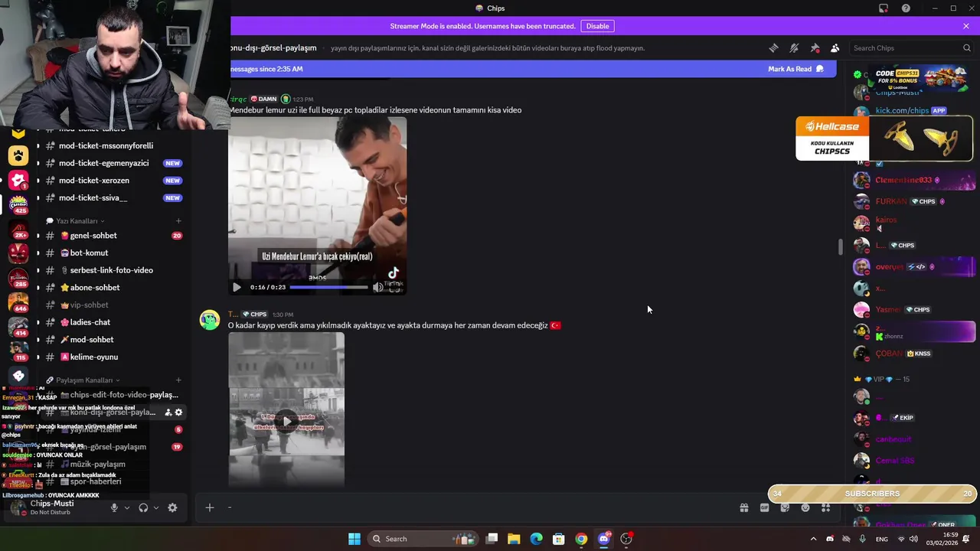980x551 pixels.
Task: Mute the first video volume icon
Action: coord(377,287)
